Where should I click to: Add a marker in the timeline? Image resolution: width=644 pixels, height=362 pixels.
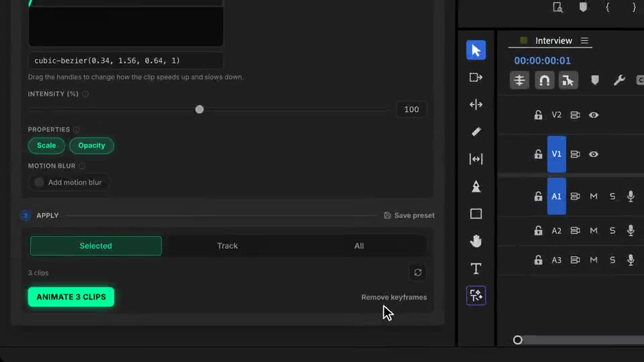point(595,80)
